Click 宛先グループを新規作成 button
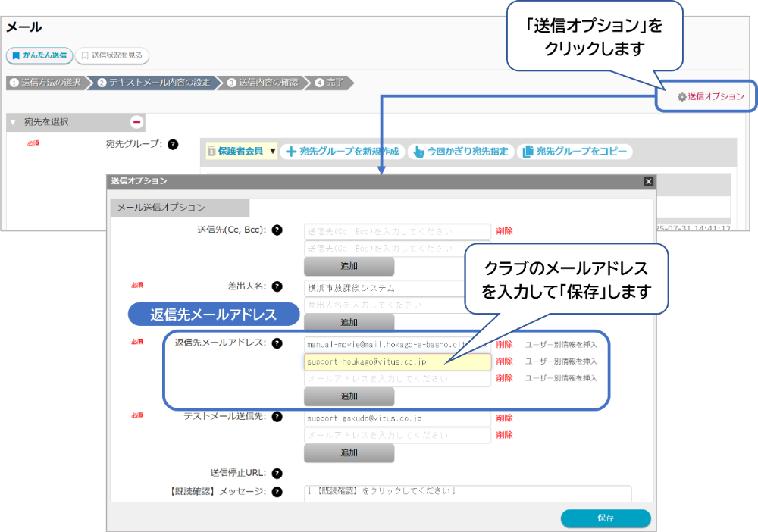 pyautogui.click(x=343, y=152)
